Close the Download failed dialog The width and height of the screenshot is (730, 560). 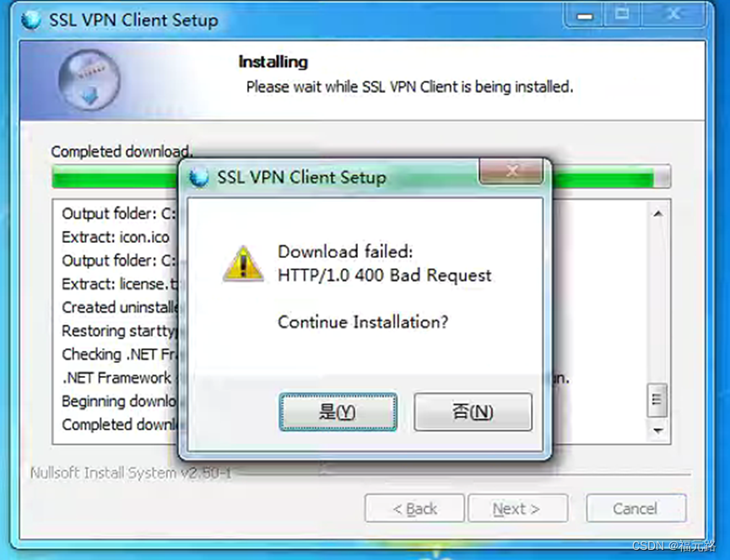tap(511, 171)
